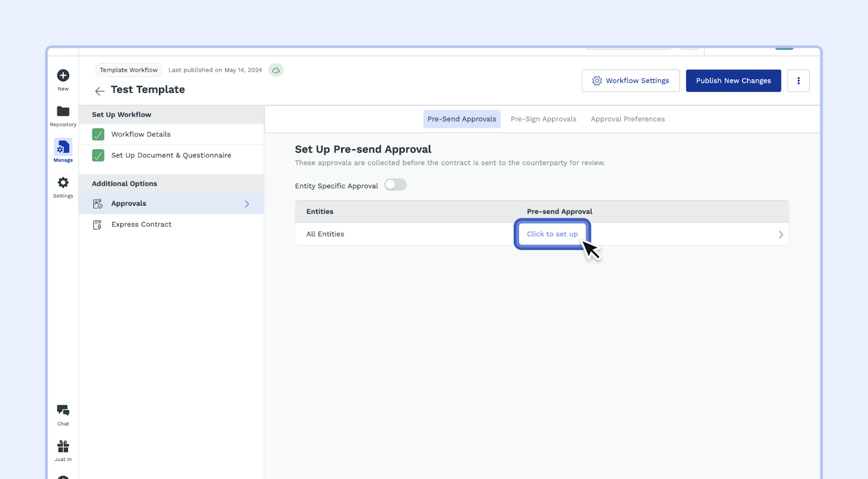Open the Manage section icon
Image resolution: width=868 pixels, height=479 pixels.
(63, 148)
